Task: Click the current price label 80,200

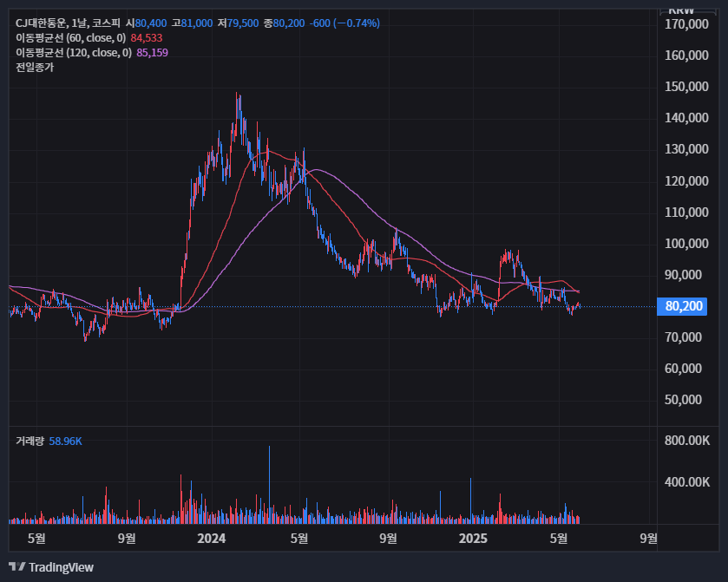Action: pos(682,306)
